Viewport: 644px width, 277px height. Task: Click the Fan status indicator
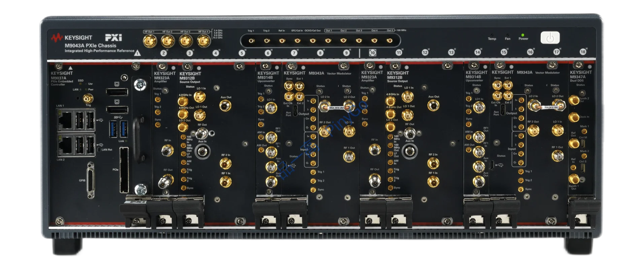click(507, 35)
